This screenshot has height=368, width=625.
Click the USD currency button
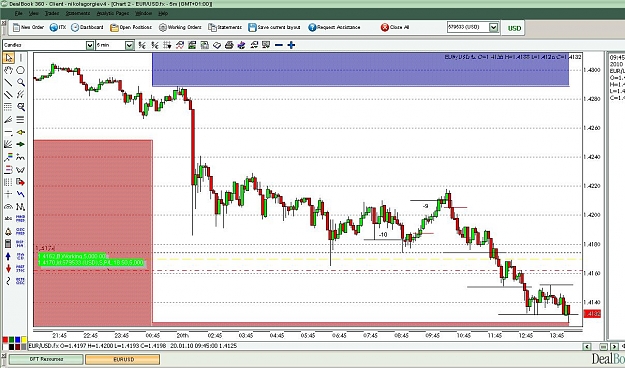point(514,28)
